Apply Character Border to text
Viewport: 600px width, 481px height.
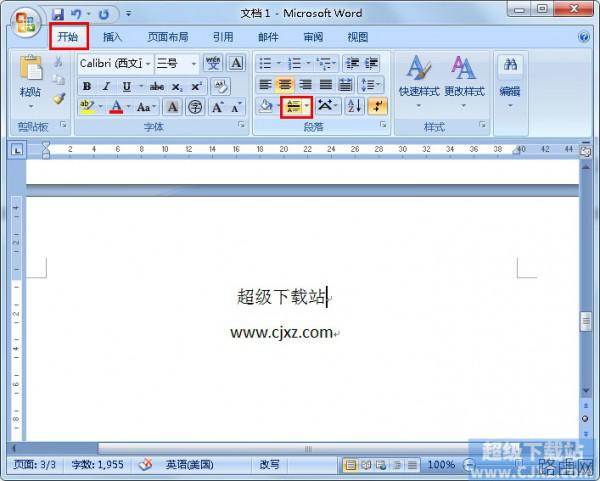click(236, 63)
